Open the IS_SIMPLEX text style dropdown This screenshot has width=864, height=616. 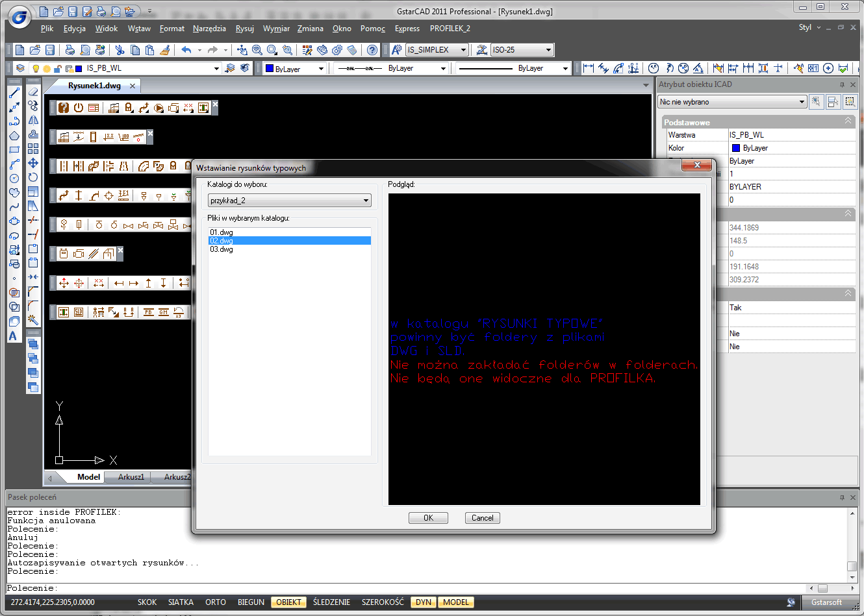437,50
